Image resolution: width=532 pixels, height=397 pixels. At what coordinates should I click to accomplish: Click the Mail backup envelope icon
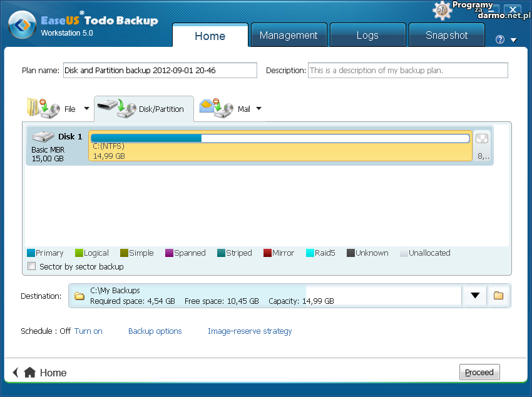point(216,108)
